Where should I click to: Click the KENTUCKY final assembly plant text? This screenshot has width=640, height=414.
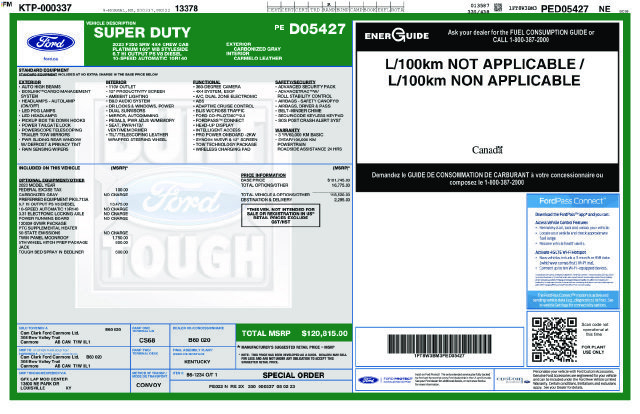198,362
